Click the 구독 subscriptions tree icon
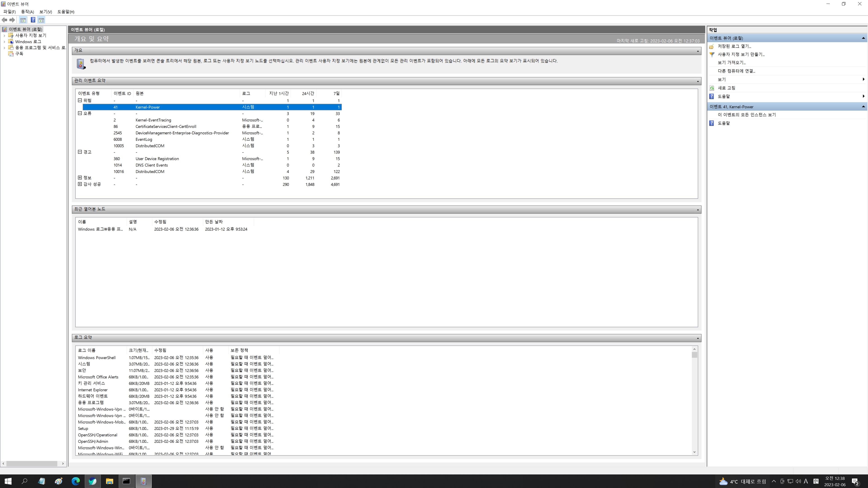This screenshot has width=868, height=488. point(11,54)
